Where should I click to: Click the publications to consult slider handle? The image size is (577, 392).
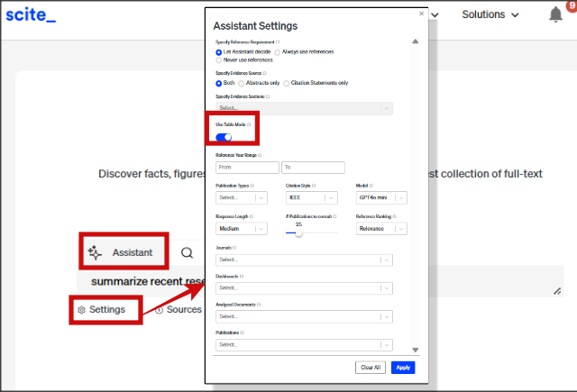298,232
